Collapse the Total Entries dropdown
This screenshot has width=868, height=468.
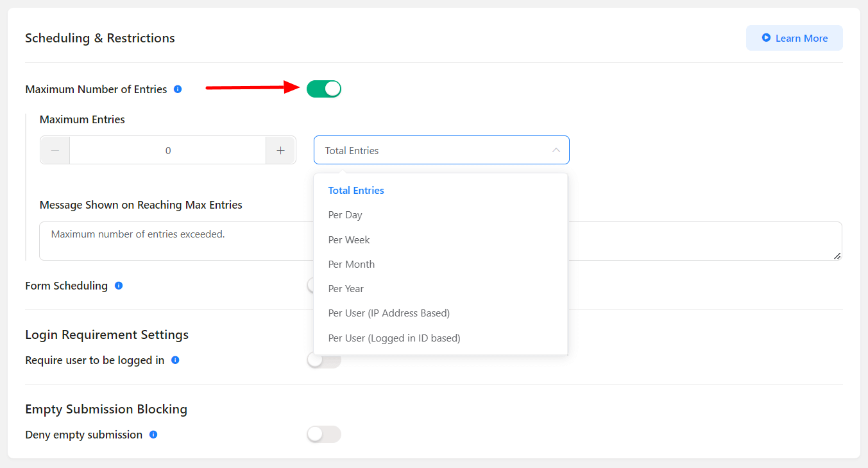click(441, 150)
